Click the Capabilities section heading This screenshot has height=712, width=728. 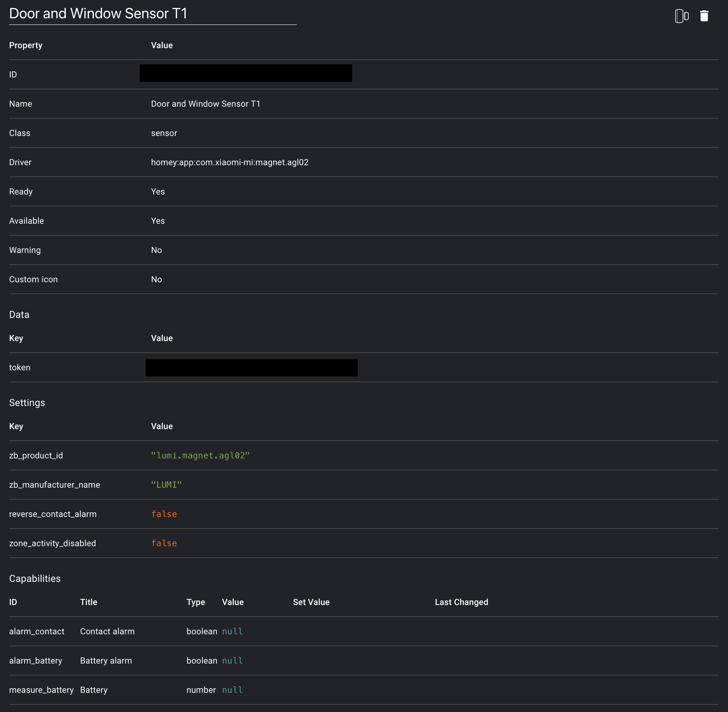(35, 578)
